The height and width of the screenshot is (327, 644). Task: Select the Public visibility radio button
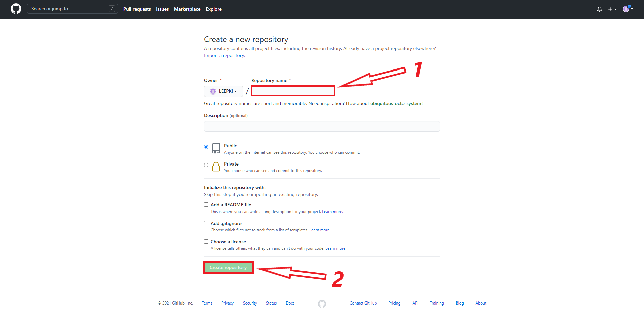tap(206, 147)
